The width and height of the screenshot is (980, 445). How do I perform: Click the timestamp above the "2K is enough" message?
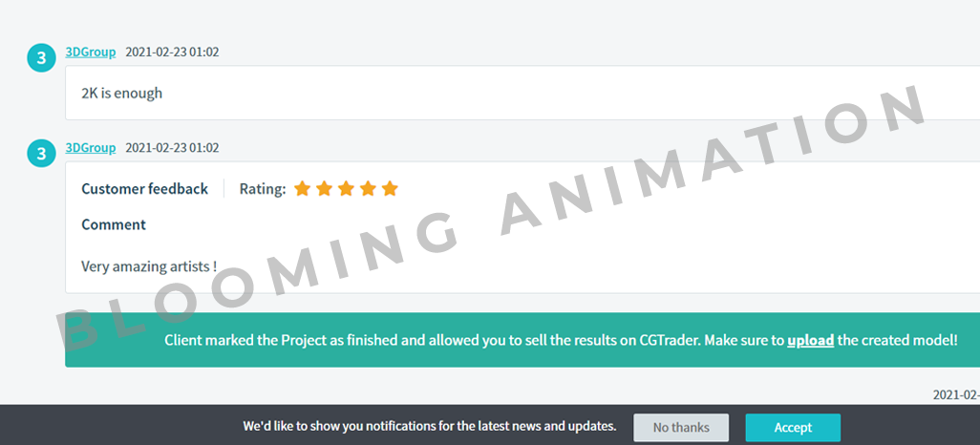pos(172,52)
